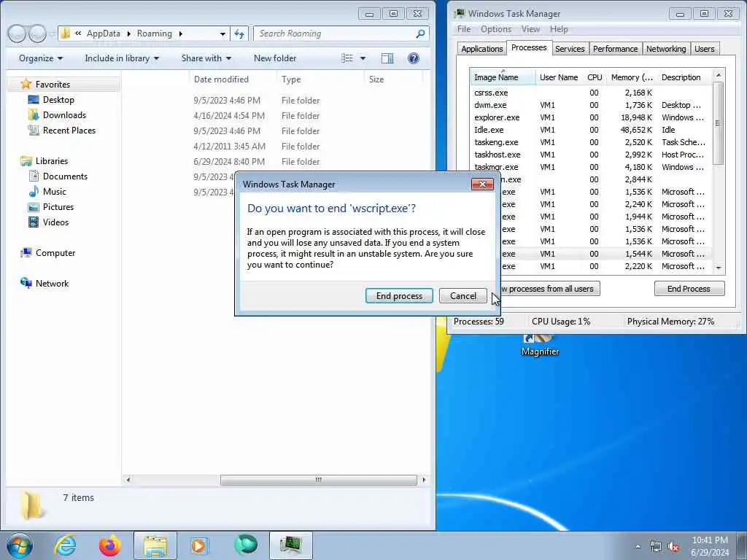This screenshot has height=560, width=747.
Task: Confirm End process in the dialog
Action: pyautogui.click(x=399, y=296)
